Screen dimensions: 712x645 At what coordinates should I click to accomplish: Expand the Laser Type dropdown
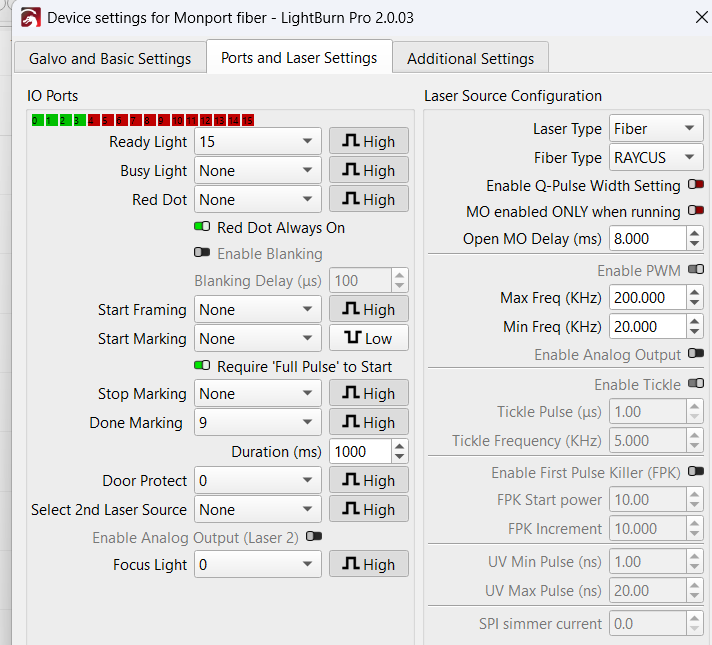coord(656,129)
